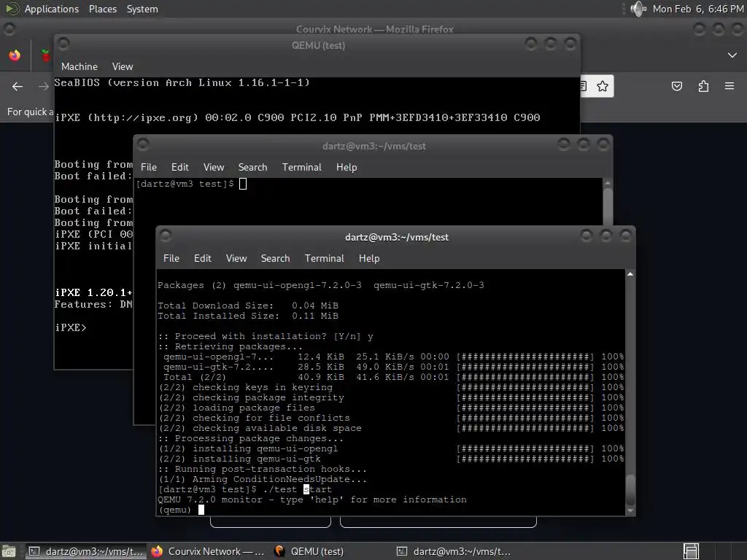Minimize the front terminal window

click(x=587, y=236)
